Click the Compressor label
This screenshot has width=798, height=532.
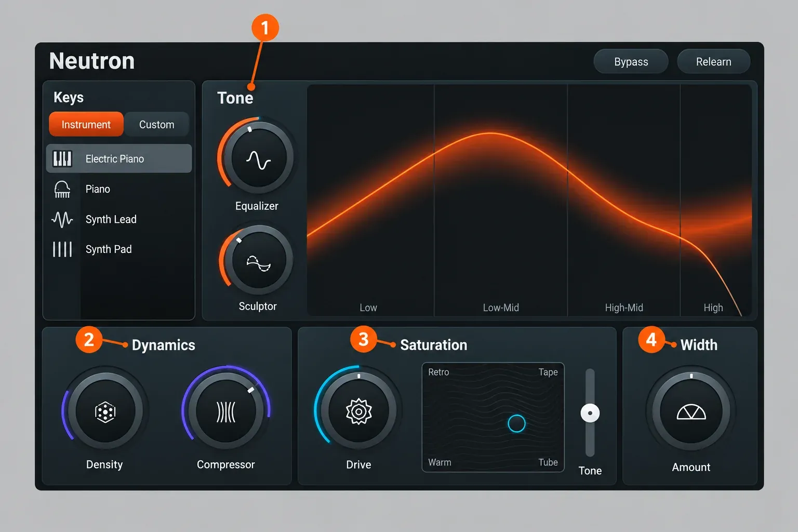click(226, 464)
